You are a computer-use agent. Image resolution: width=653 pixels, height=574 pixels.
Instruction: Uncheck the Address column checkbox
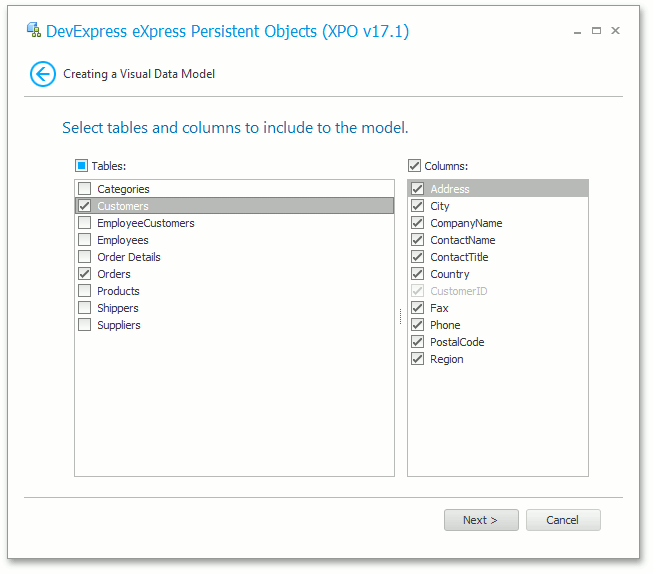point(418,189)
